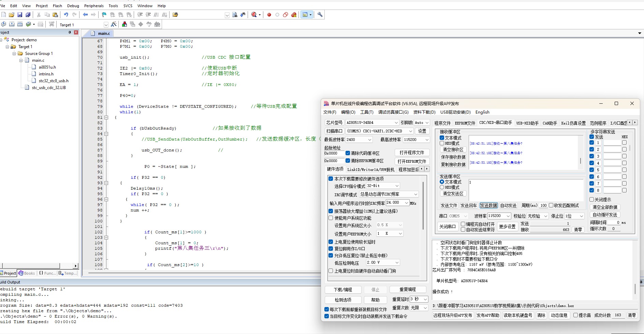Collapse the Source Group 1 tree node
The height and width of the screenshot is (334, 644).
[14, 54]
